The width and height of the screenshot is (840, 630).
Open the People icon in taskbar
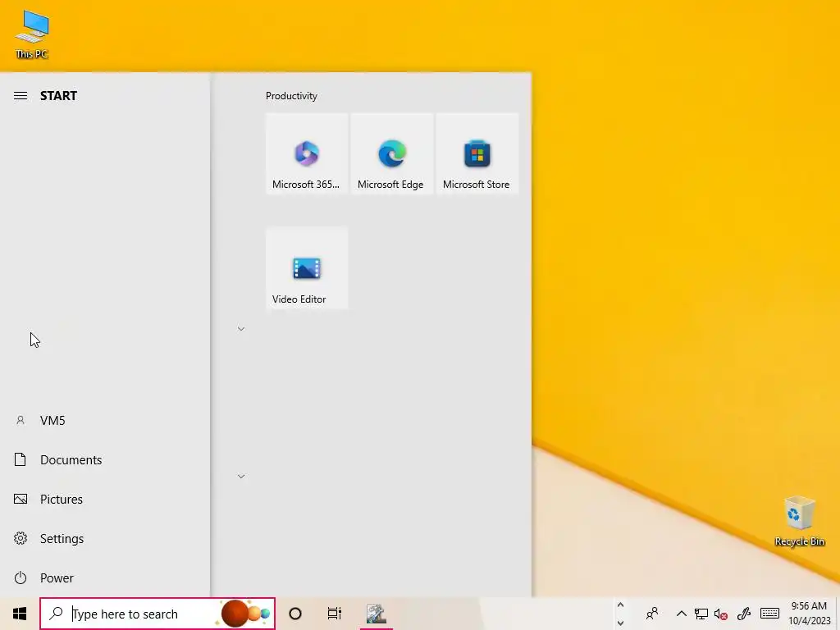pyautogui.click(x=652, y=614)
